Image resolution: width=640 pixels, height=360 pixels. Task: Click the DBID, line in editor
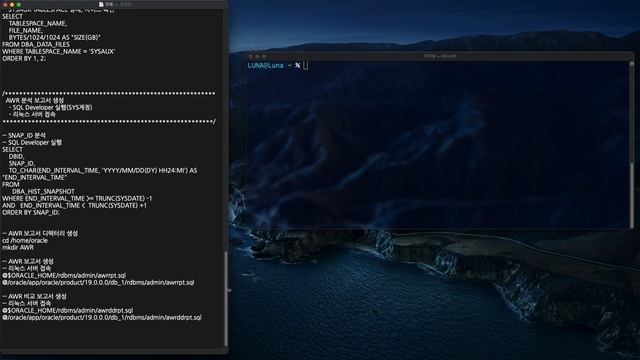[17, 156]
